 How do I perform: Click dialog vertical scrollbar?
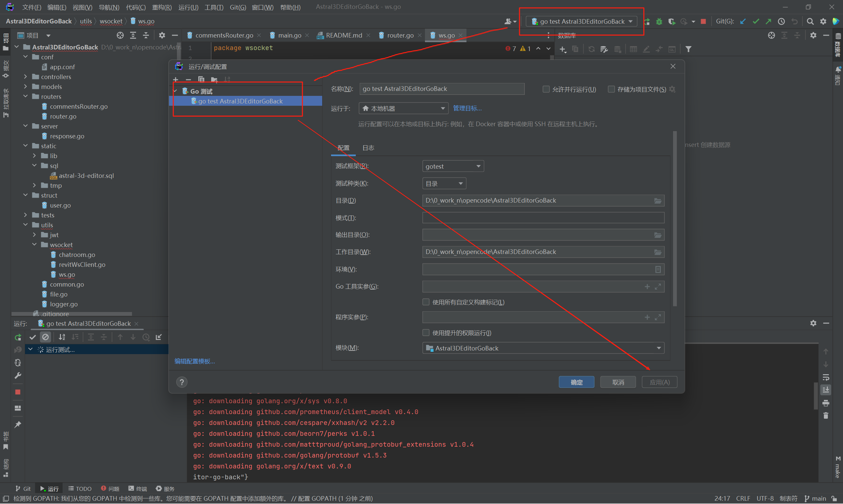pyautogui.click(x=675, y=219)
